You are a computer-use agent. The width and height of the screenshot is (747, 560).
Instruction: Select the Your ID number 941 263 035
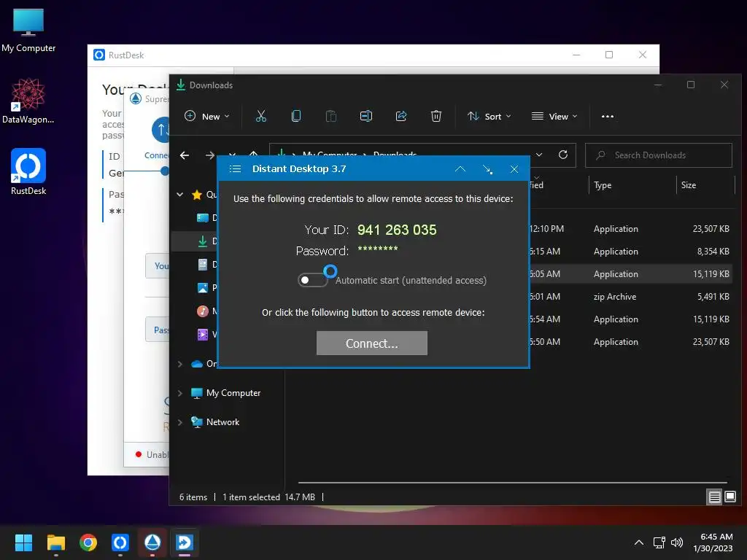397,230
